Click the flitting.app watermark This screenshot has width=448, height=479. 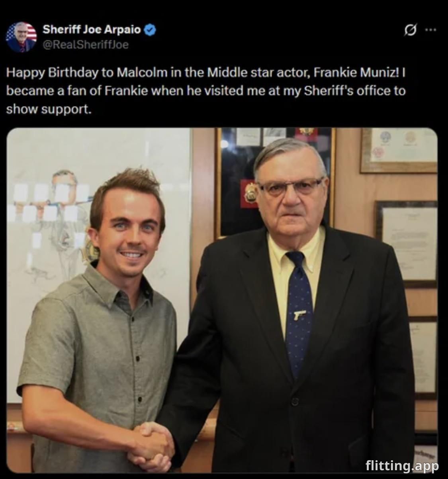pyautogui.click(x=402, y=465)
